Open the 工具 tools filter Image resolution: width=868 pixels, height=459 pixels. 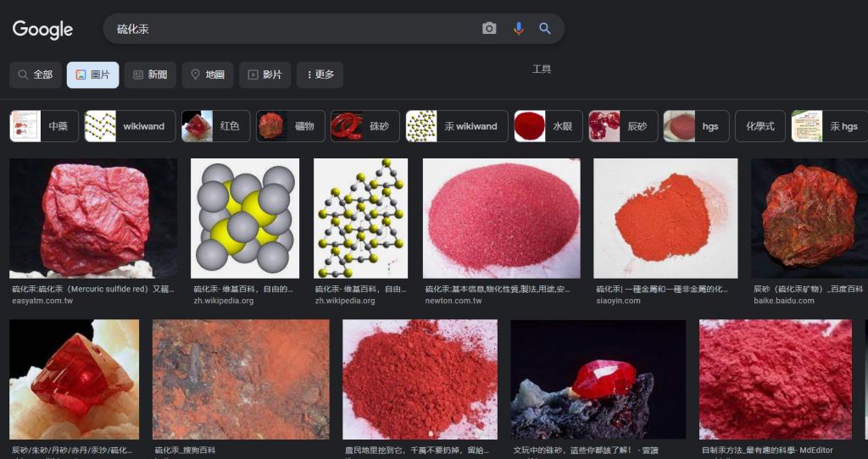[x=542, y=69]
